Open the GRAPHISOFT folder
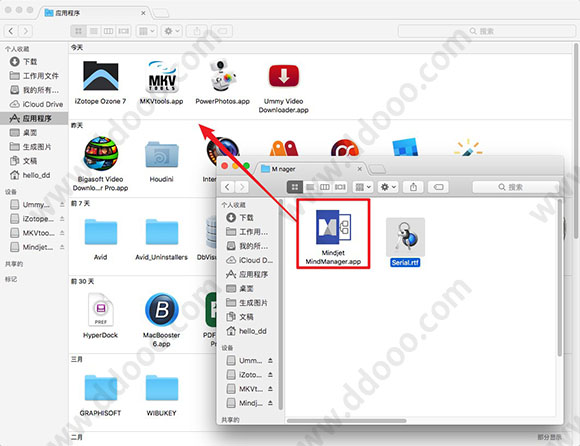Image resolution: width=580 pixels, height=446 pixels. coord(101,388)
